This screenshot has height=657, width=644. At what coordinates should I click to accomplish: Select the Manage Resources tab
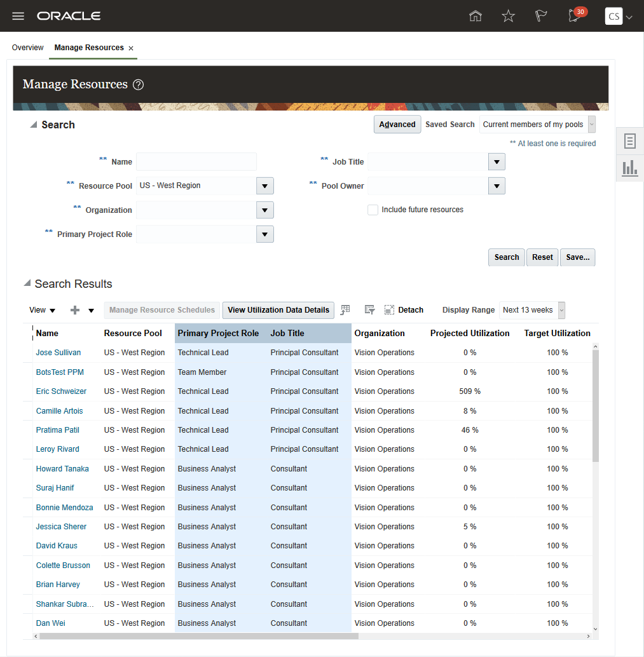[x=89, y=48]
